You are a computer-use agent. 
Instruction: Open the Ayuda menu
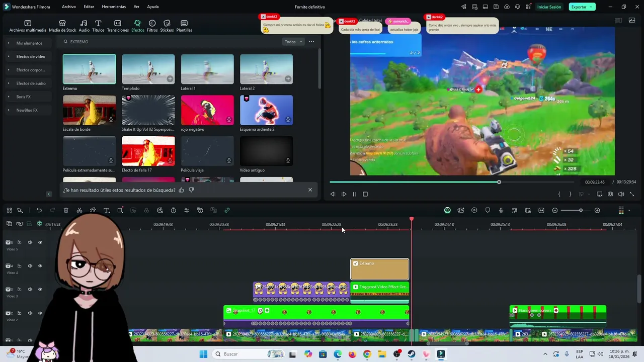[x=153, y=7]
